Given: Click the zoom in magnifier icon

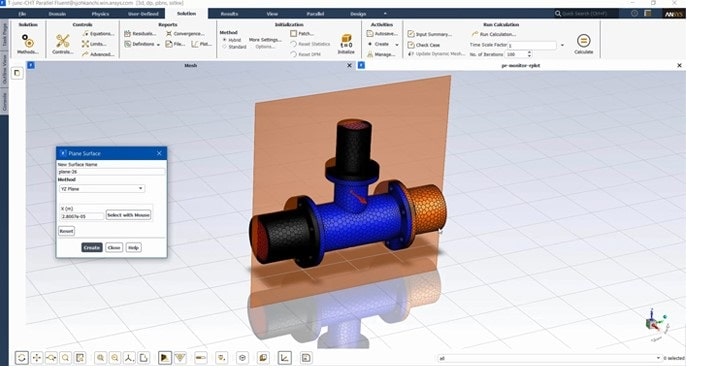Looking at the screenshot, I should pos(100,358).
